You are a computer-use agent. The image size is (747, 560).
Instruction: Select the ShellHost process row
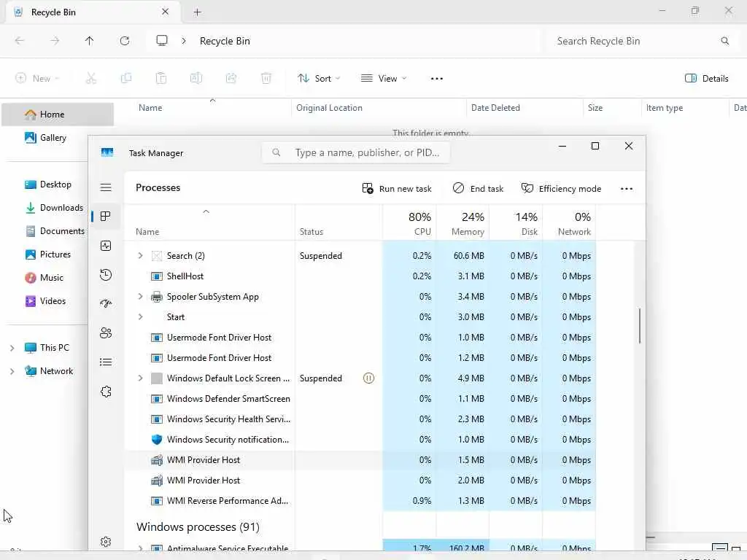[360, 276]
